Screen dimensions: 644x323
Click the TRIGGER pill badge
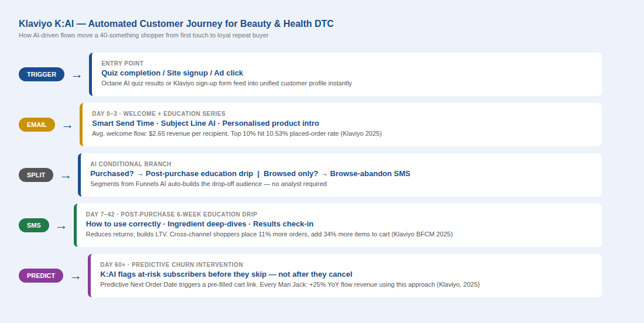click(x=42, y=74)
